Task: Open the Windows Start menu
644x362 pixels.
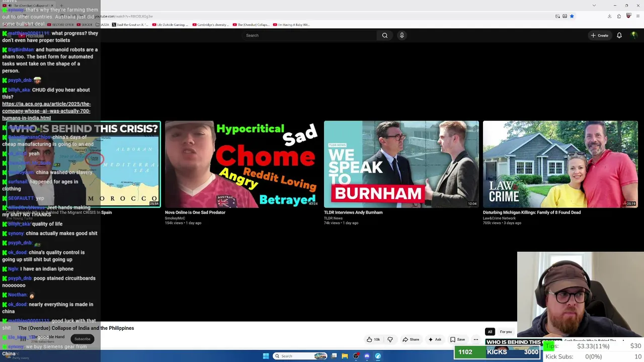Action: click(x=266, y=356)
